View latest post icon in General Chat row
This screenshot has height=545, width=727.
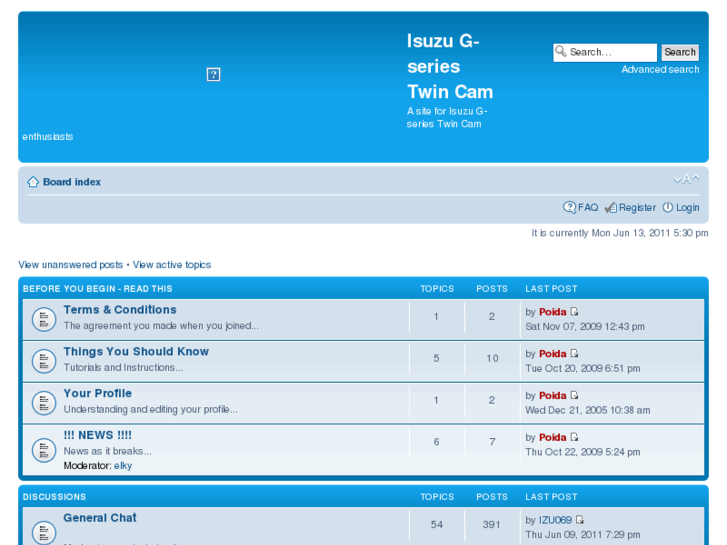point(580,520)
